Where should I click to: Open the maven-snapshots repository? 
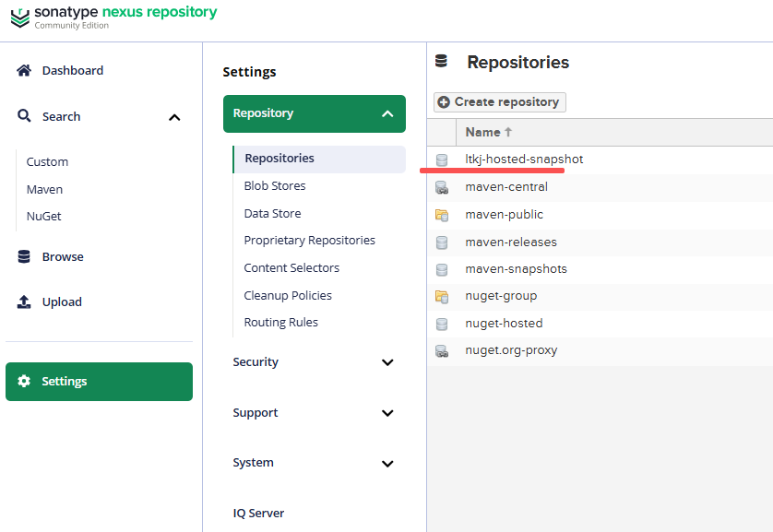516,269
